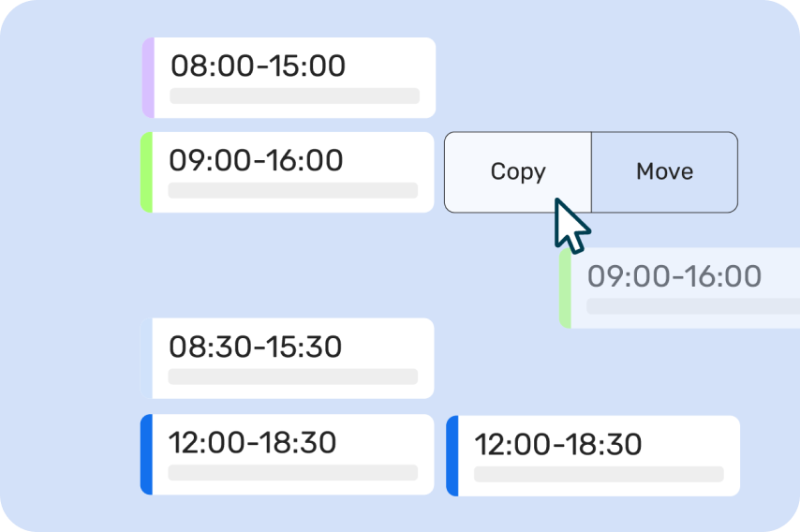Click purple color stripe on 08:00-15:00 card
The height and width of the screenshot is (532, 800).
148,78
